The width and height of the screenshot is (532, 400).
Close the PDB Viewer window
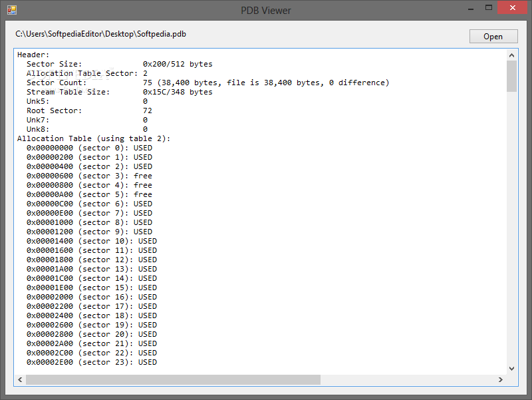(512, 8)
